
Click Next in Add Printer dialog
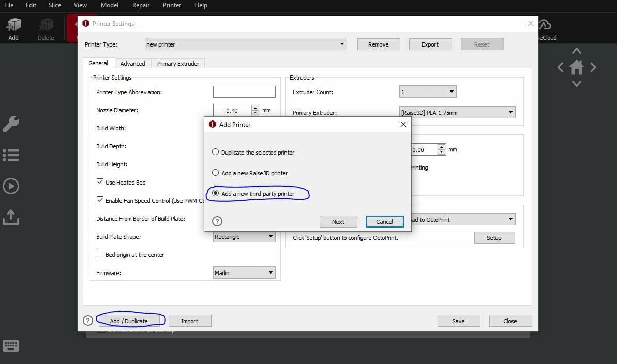[x=338, y=222]
